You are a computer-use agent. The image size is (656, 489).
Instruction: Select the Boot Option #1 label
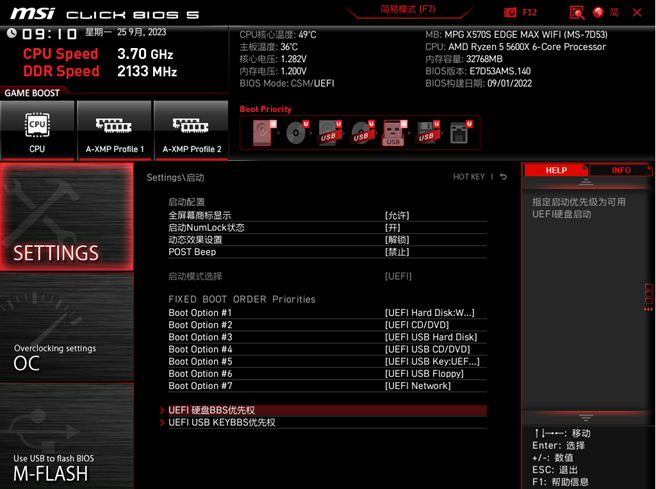(x=200, y=313)
